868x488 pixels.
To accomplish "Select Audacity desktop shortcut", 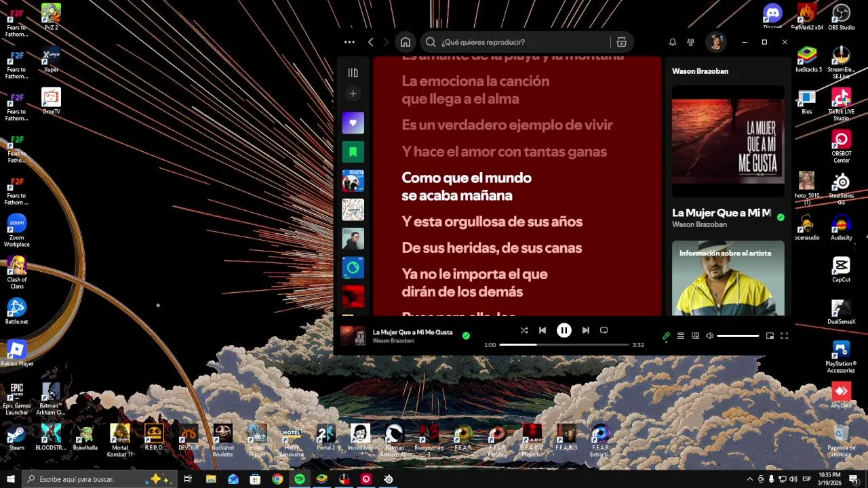I will [x=841, y=227].
